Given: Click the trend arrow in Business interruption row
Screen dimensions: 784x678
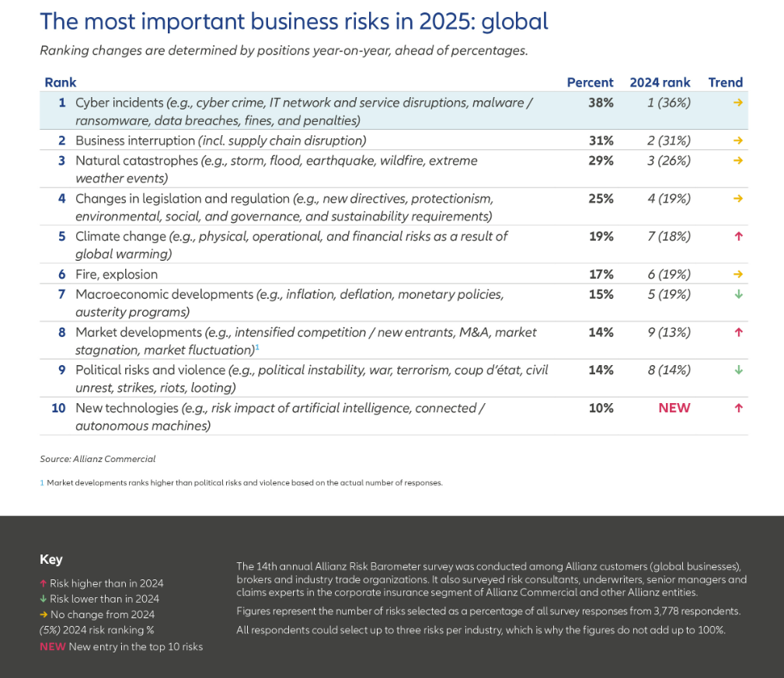Looking at the screenshot, I should [x=737, y=141].
